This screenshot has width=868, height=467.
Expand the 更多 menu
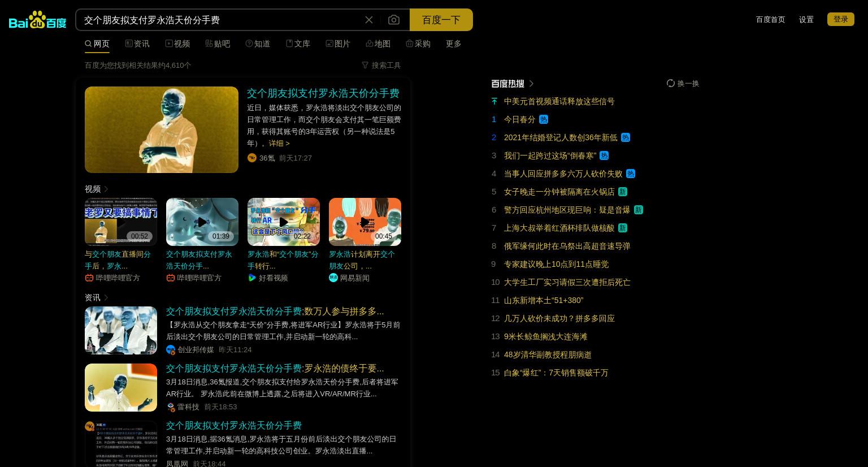454,44
